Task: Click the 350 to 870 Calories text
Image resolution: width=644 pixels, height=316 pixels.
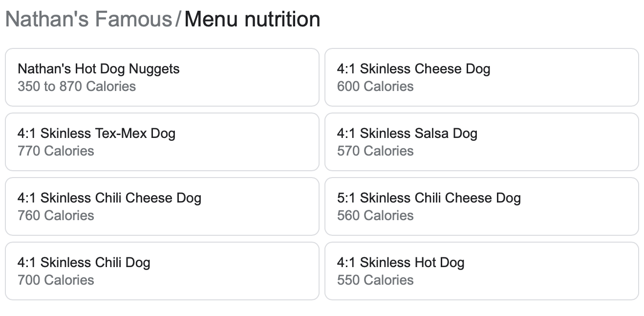Action: tap(77, 87)
